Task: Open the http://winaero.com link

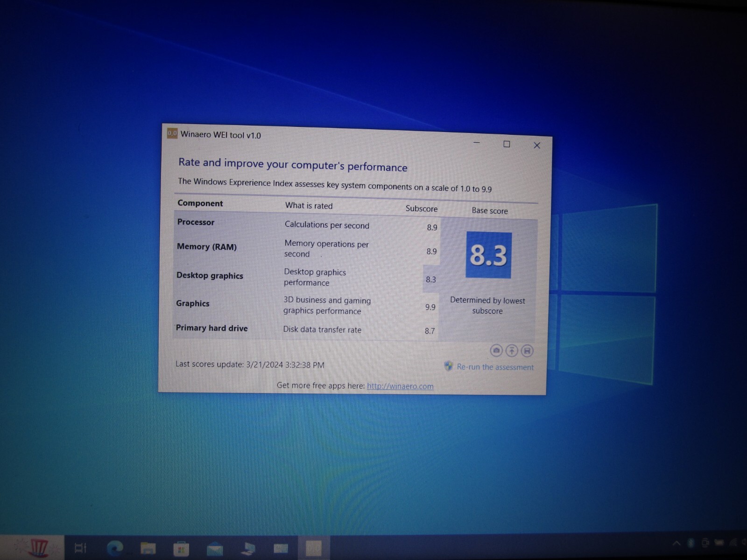Action: click(400, 386)
